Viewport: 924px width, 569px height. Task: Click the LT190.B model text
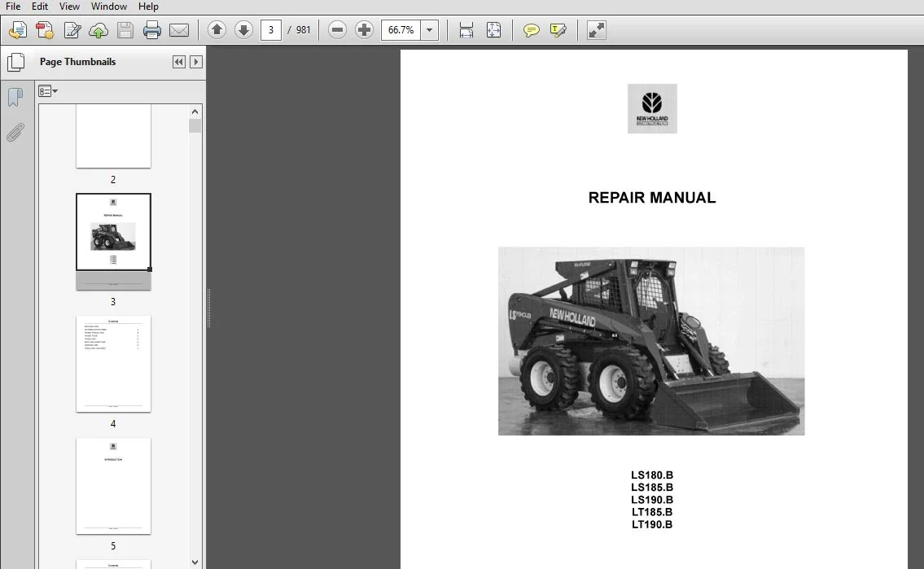[652, 525]
